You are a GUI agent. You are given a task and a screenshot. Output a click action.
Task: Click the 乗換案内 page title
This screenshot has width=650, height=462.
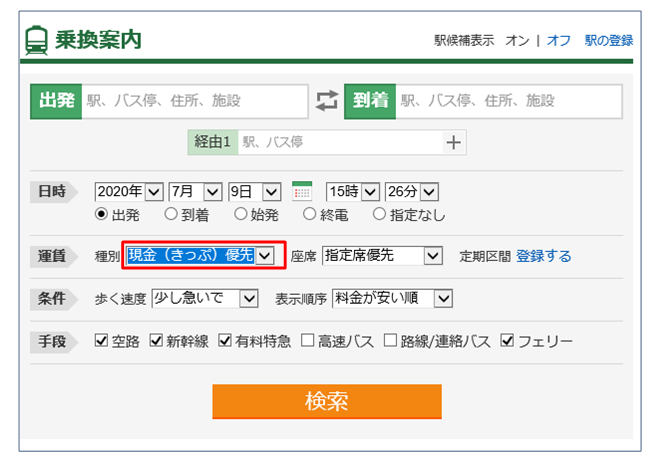98,40
